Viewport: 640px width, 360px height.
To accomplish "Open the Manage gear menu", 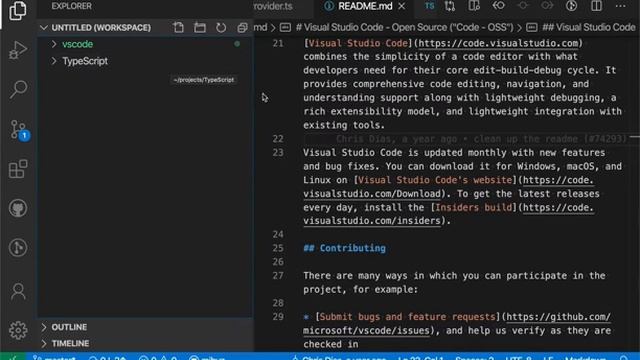I will click(18, 330).
